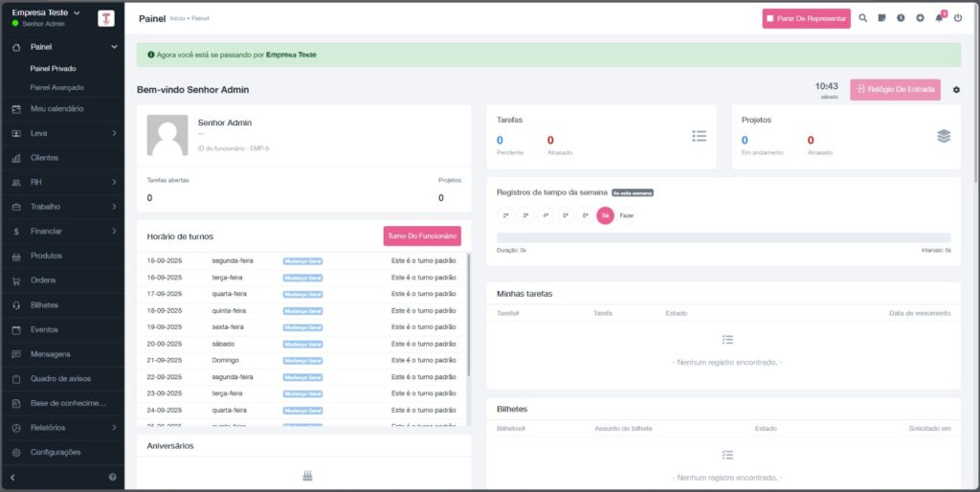The width and height of the screenshot is (980, 492).
Task: Click the Turno Do Funcionário button
Action: pos(422,236)
